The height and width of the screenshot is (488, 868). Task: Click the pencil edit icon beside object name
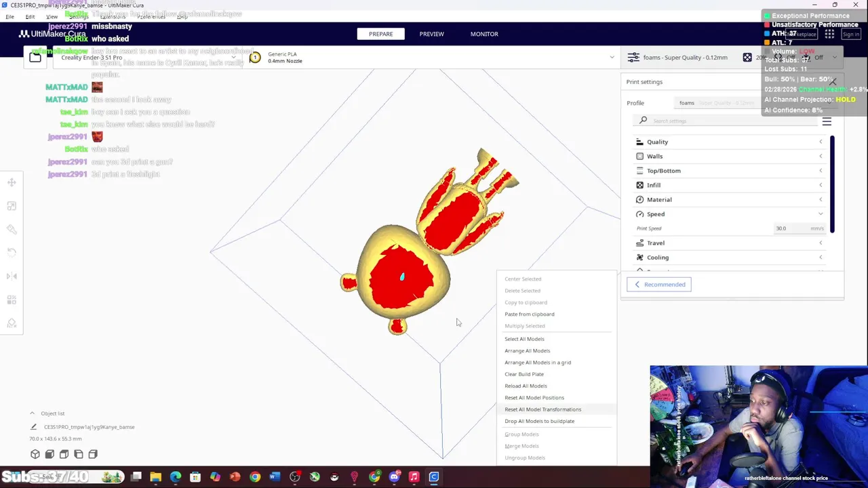[33, 427]
